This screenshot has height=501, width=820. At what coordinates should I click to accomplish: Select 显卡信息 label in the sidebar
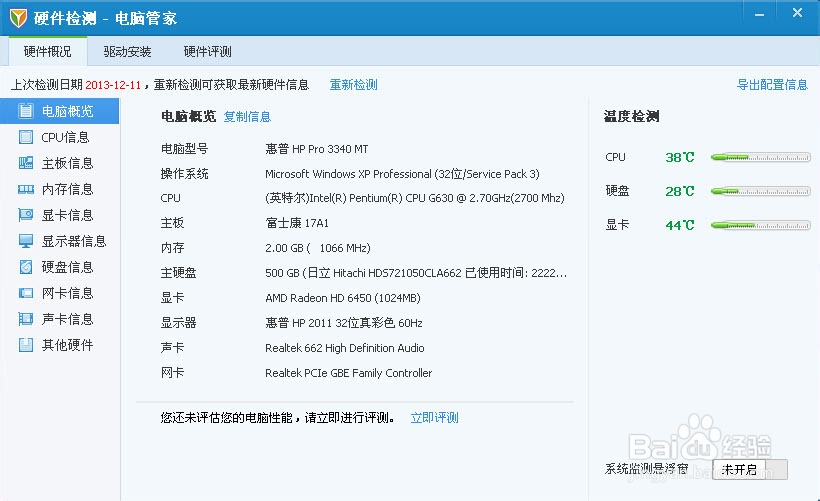[67, 215]
